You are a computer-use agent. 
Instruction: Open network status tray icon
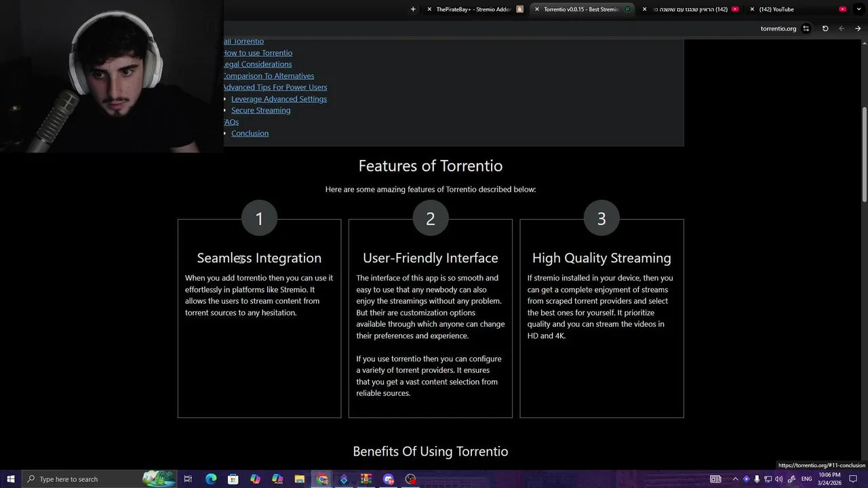(x=768, y=479)
